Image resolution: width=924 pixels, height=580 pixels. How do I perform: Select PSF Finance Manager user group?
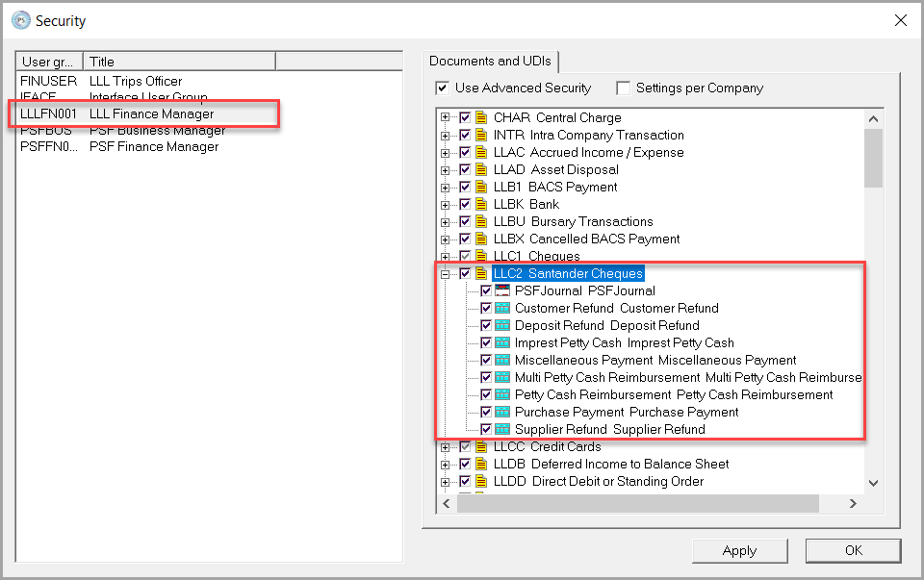[153, 147]
